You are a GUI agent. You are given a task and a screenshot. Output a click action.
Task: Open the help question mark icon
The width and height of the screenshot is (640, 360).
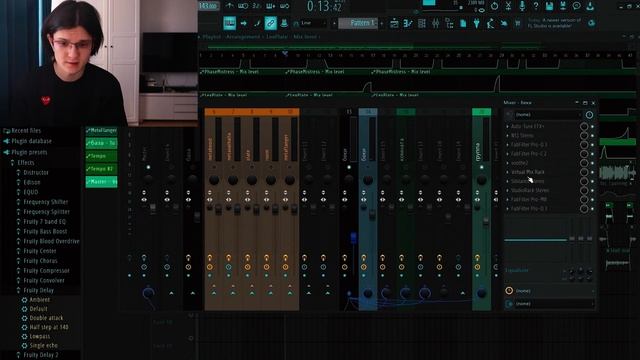coord(536,6)
